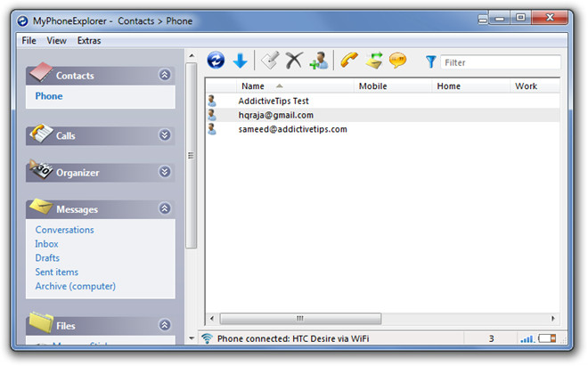Click the Work column header

click(x=535, y=85)
